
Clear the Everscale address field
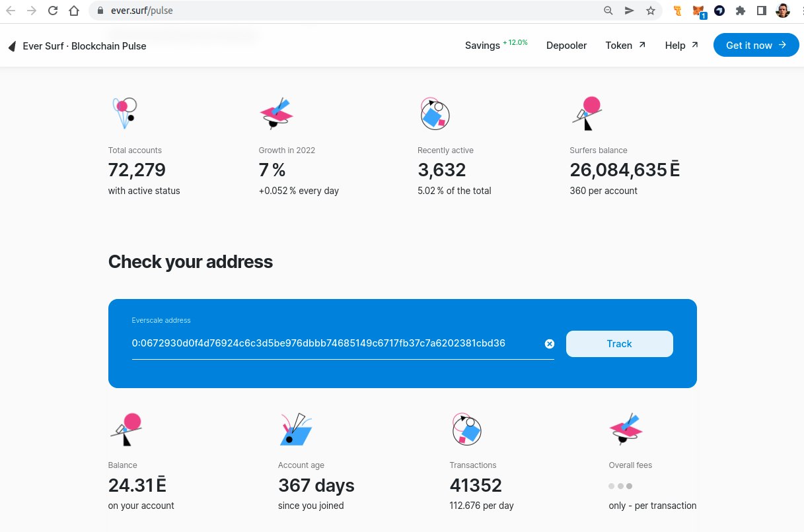click(549, 344)
